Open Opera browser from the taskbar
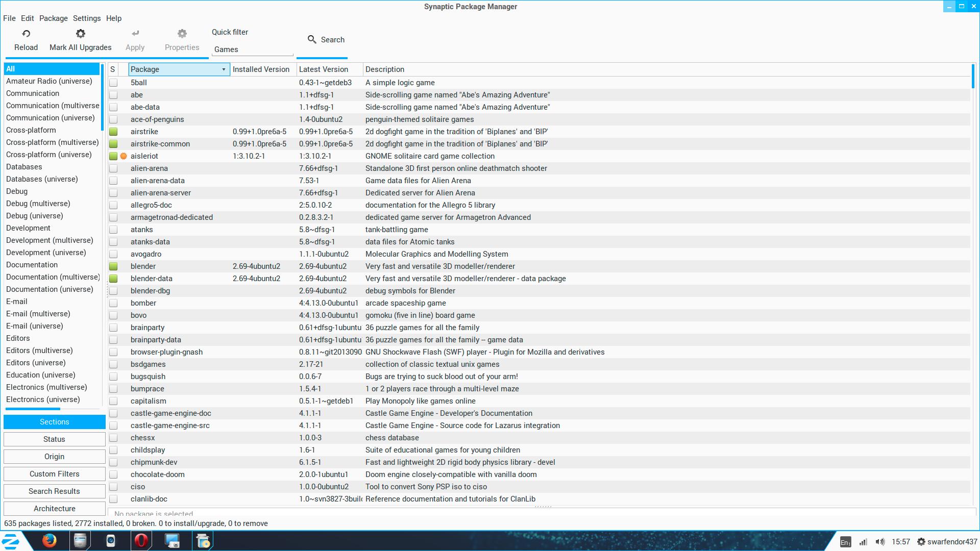This screenshot has height=551, width=980. pos(141,541)
